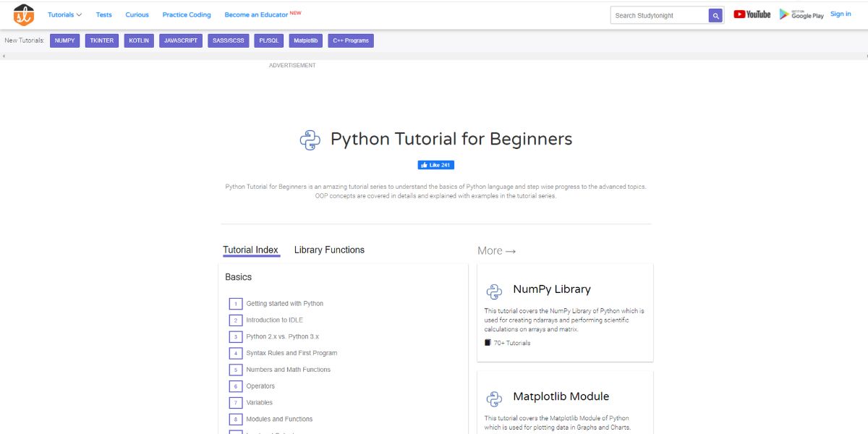Viewport: 868px width, 434px height.
Task: Open the Getting started with Python tutorial
Action: [x=285, y=303]
